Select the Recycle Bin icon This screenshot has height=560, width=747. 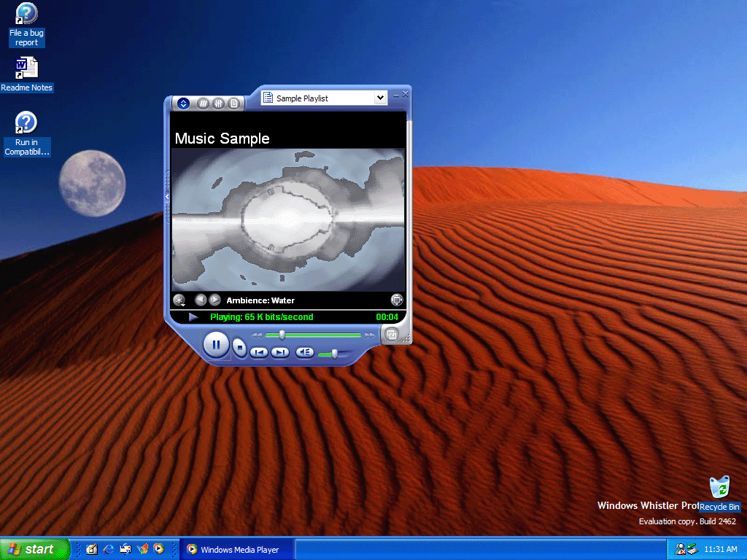click(x=719, y=494)
